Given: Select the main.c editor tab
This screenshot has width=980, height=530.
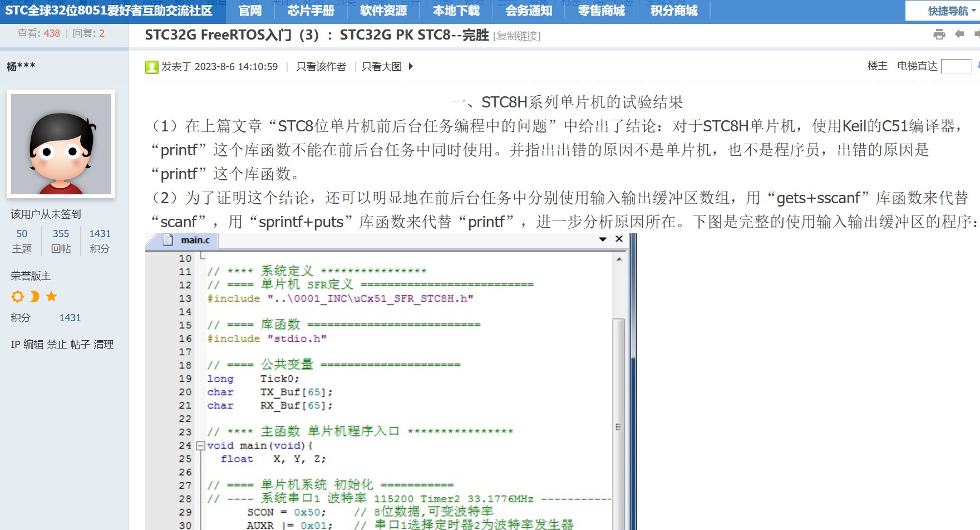Looking at the screenshot, I should point(182,241).
